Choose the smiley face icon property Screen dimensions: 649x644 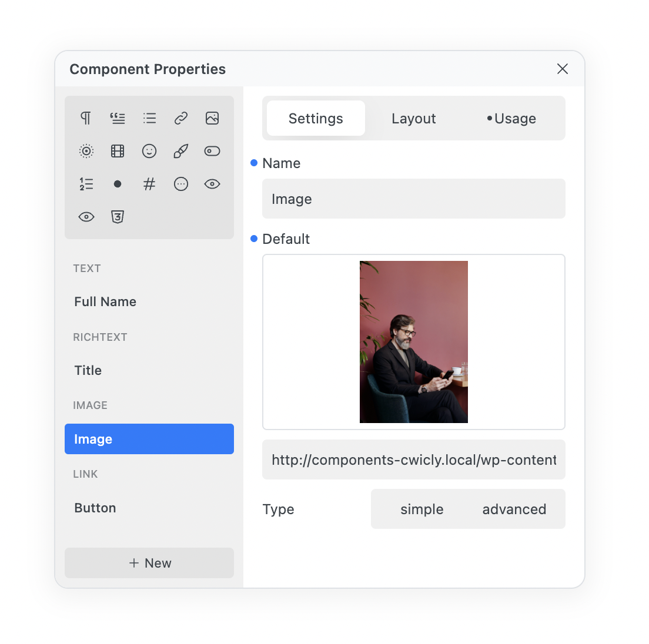[149, 151]
